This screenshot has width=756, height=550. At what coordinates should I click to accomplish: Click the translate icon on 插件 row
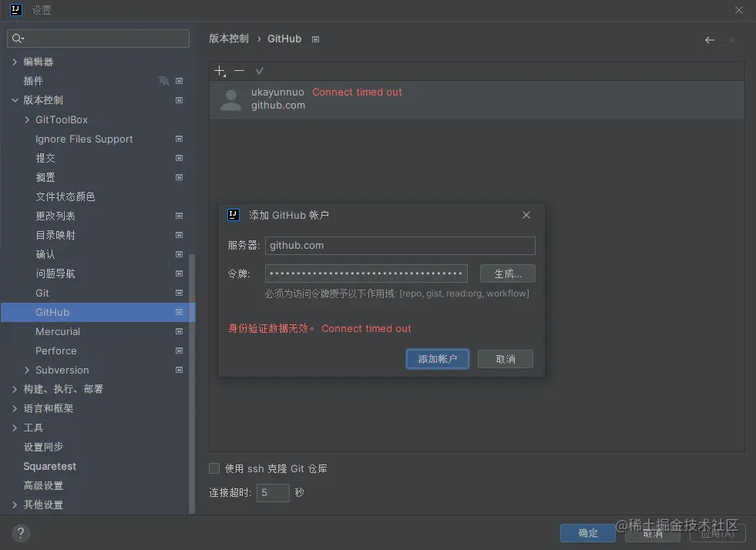pos(164,81)
